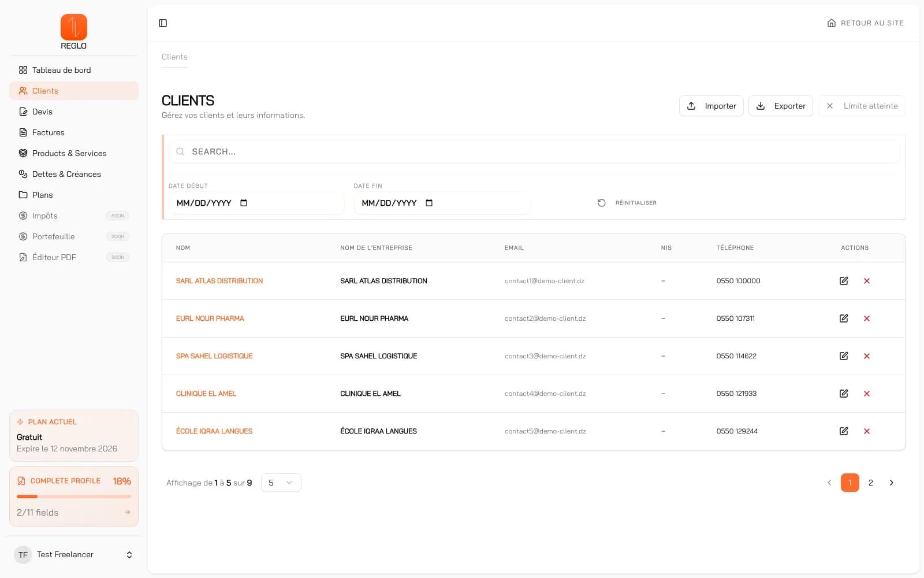Image resolution: width=924 pixels, height=578 pixels.
Task: Delete SPA SAHEL LOGISTIQUE client
Action: point(867,356)
